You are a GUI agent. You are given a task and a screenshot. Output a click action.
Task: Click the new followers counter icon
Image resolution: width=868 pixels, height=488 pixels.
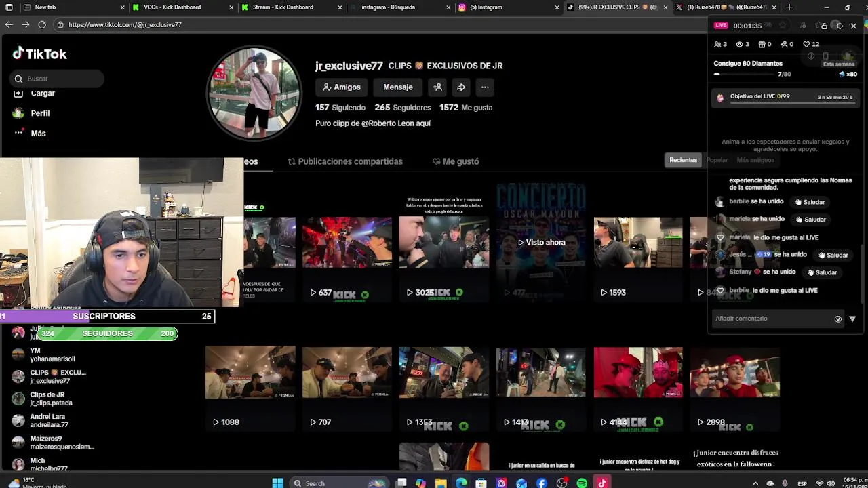point(784,44)
